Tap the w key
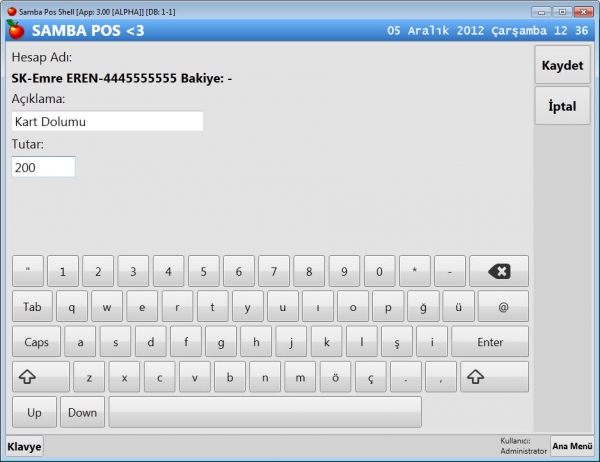This screenshot has height=462, width=600. (107, 307)
